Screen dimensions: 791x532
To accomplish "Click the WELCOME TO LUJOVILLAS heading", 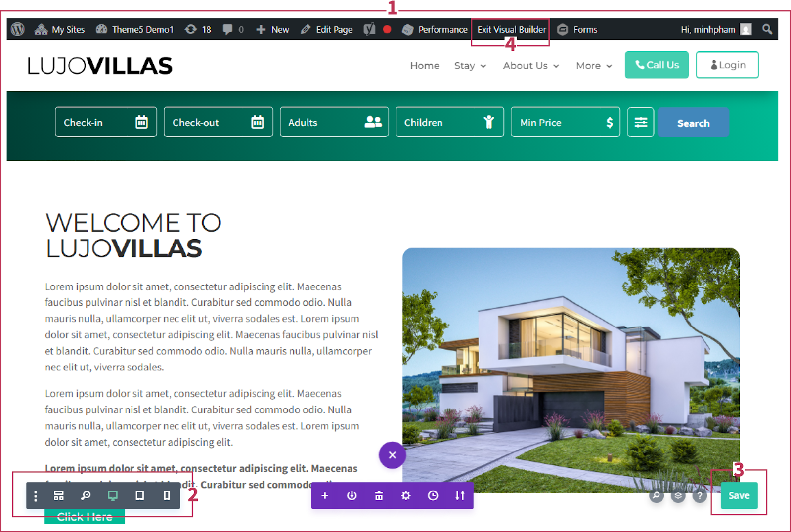I will click(133, 236).
